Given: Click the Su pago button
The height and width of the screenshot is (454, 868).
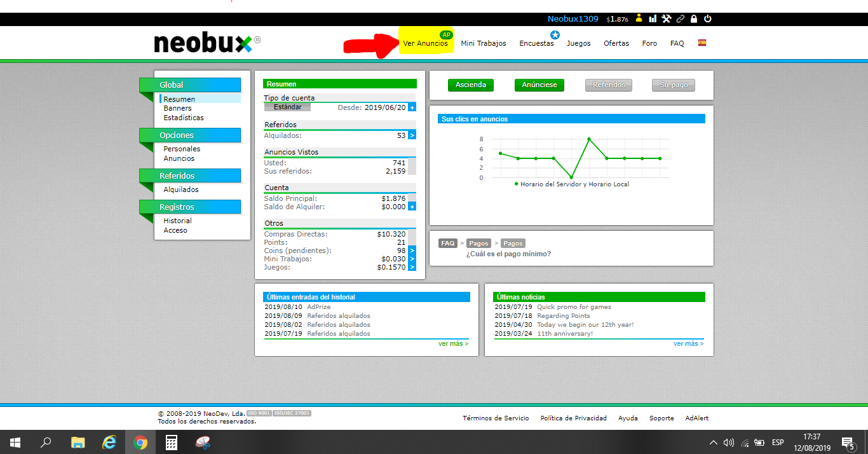Looking at the screenshot, I should (x=674, y=85).
